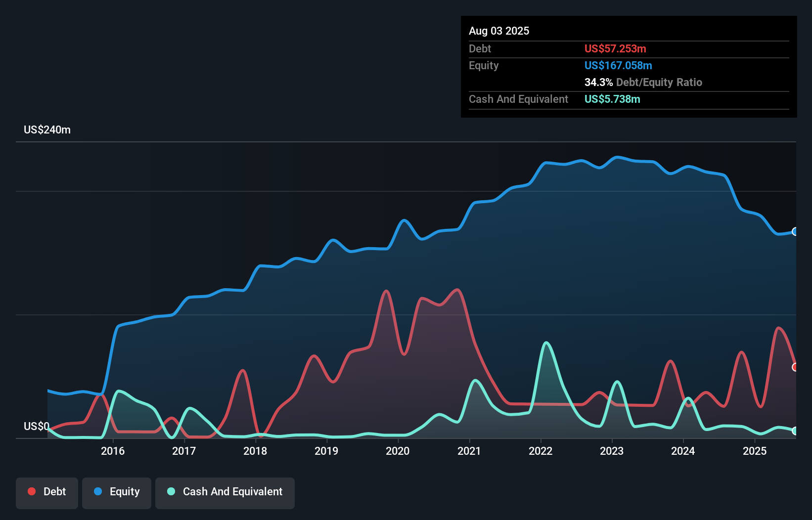Click the US$5.738m Cash value
Image resolution: width=812 pixels, height=520 pixels.
[612, 99]
